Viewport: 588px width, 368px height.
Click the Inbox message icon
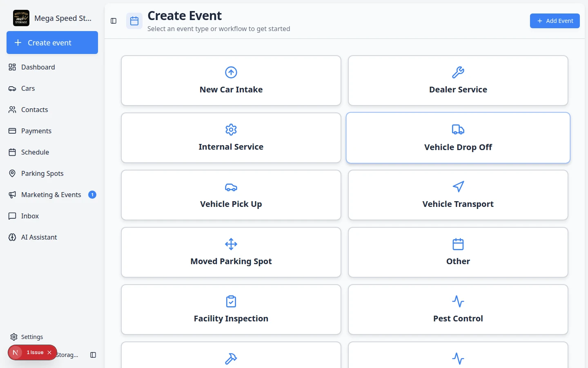12,216
